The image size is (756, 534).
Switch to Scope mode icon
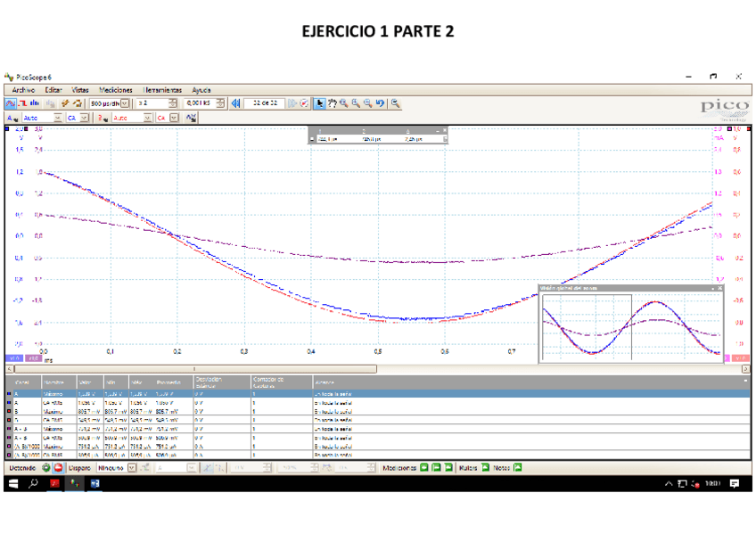click(10, 103)
